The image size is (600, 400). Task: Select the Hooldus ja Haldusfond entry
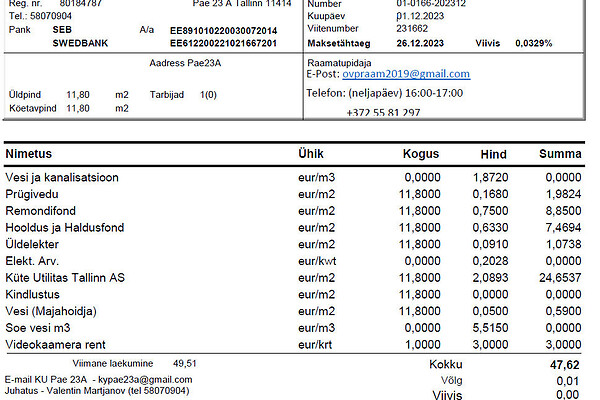pos(64,228)
